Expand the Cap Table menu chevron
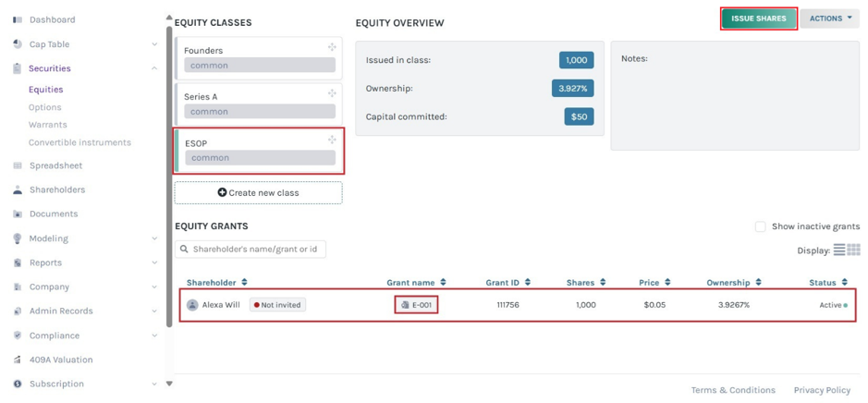The image size is (868, 403). pyautogui.click(x=154, y=44)
